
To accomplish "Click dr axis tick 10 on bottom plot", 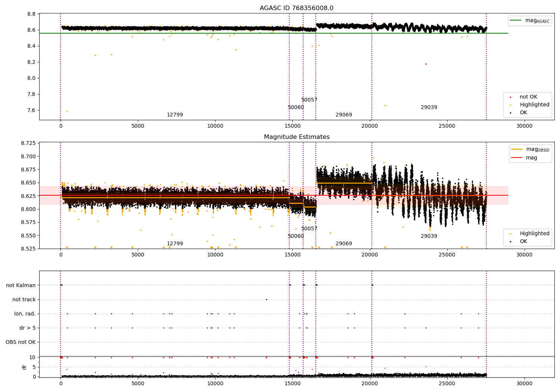I will pos(32,358).
